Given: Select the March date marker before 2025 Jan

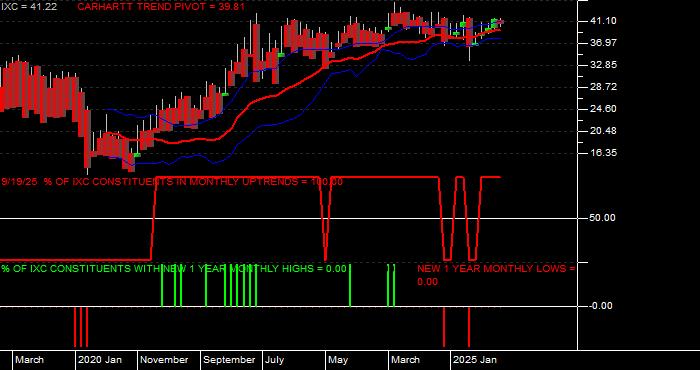Looking at the screenshot, I should 406,360.
